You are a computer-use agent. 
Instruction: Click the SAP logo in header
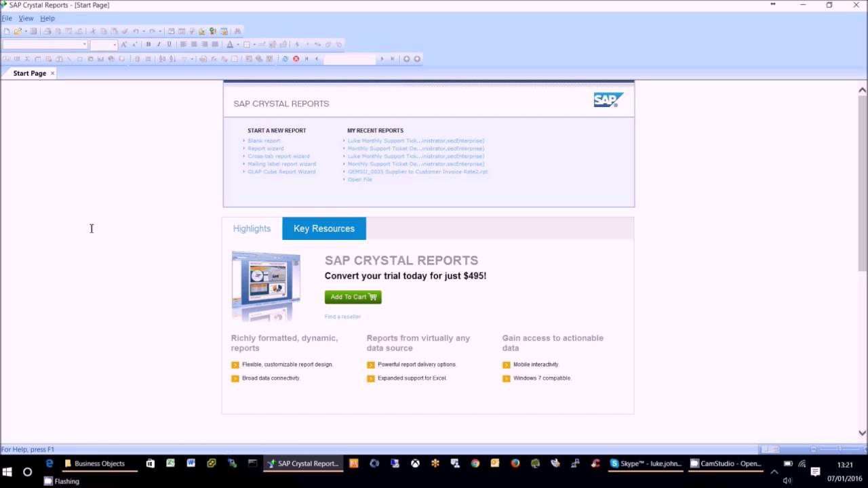pyautogui.click(x=608, y=100)
